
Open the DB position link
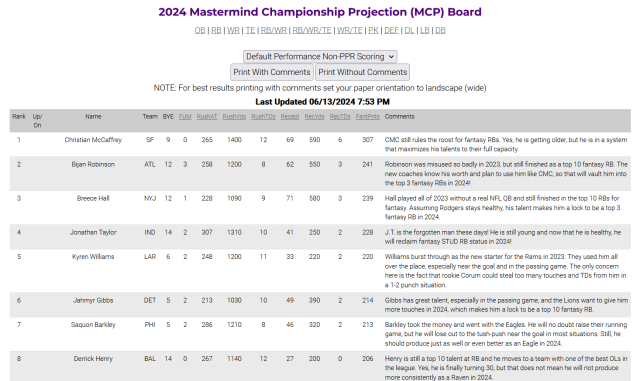click(440, 30)
